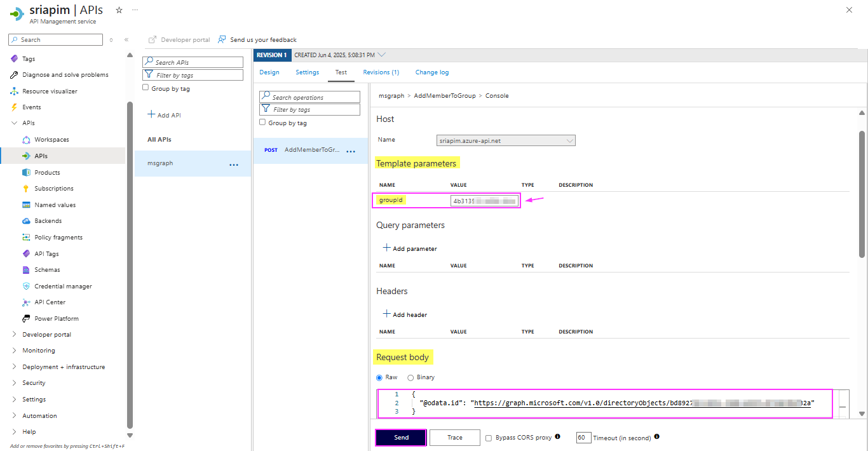Select the Raw request body option
The width and height of the screenshot is (868, 451).
coord(379,377)
